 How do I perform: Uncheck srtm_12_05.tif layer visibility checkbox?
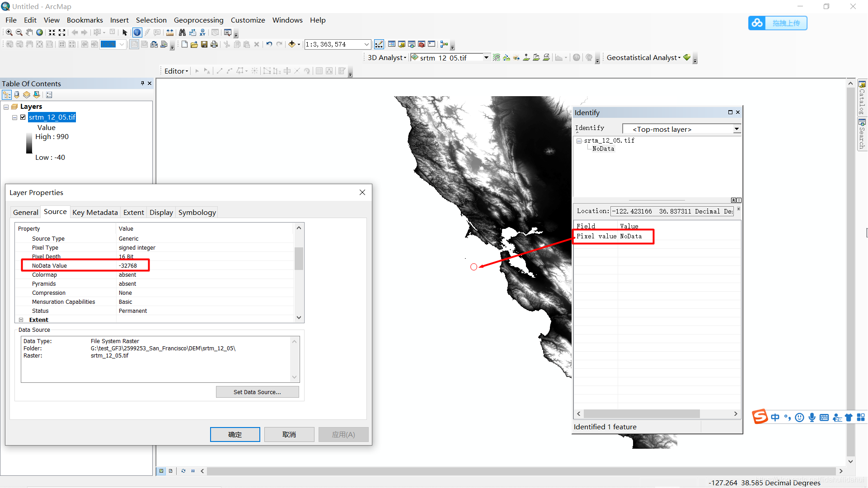coord(23,117)
